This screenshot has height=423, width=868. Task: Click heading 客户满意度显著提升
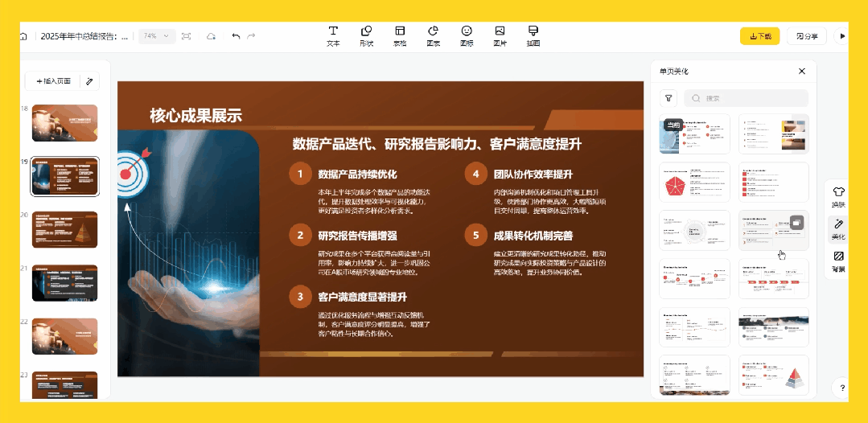[x=363, y=297]
